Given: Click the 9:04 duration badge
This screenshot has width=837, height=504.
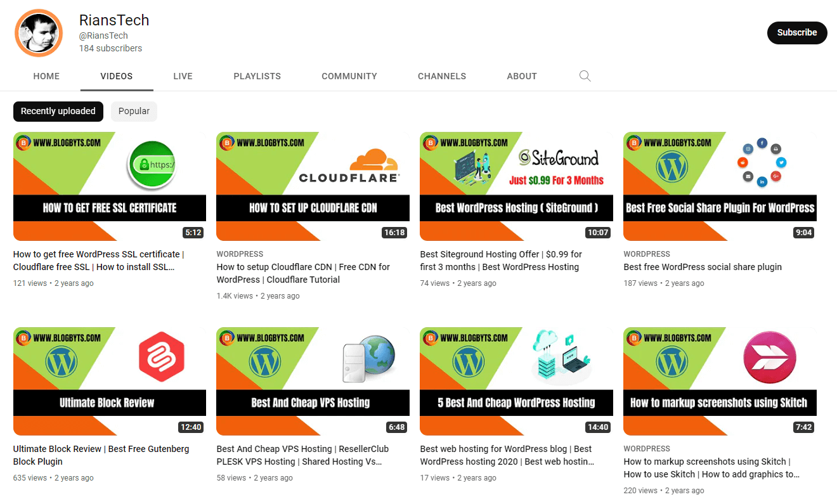Looking at the screenshot, I should coord(803,233).
